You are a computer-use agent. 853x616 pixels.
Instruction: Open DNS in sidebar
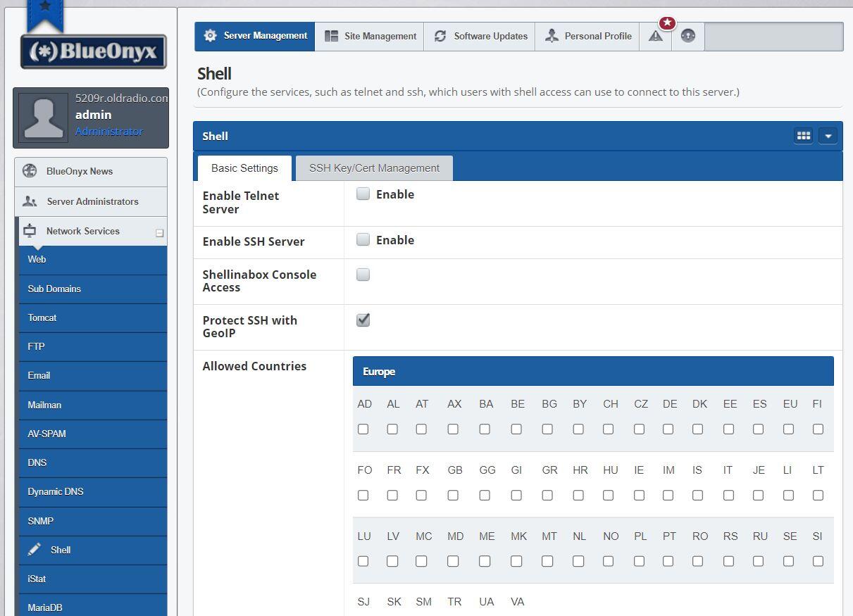pyautogui.click(x=93, y=463)
